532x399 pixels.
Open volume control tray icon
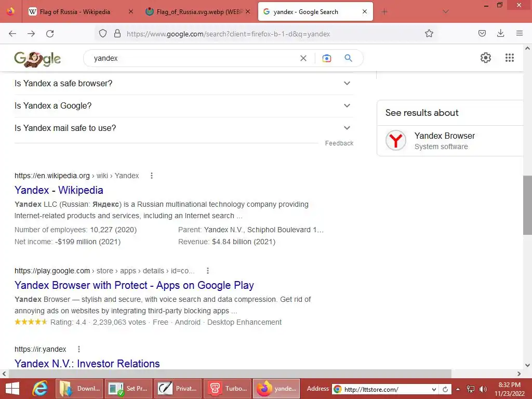pyautogui.click(x=483, y=389)
